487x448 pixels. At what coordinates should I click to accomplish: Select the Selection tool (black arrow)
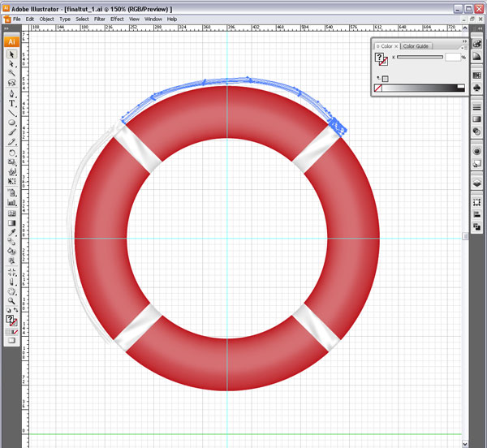coord(11,54)
